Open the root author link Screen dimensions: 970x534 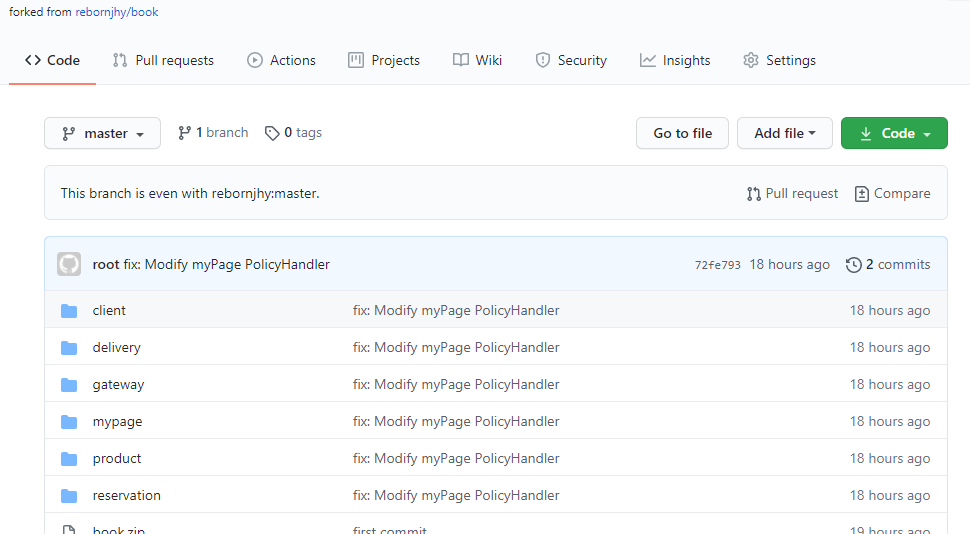click(106, 264)
